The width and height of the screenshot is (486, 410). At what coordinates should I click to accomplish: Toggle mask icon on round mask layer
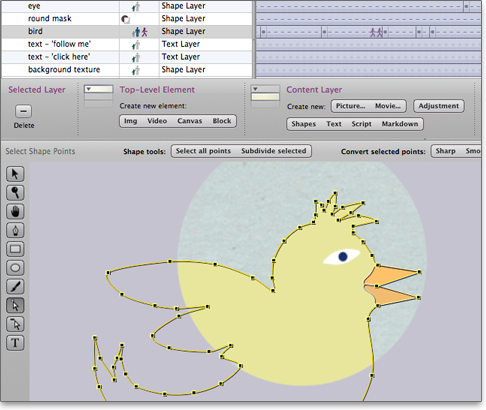pyautogui.click(x=125, y=19)
